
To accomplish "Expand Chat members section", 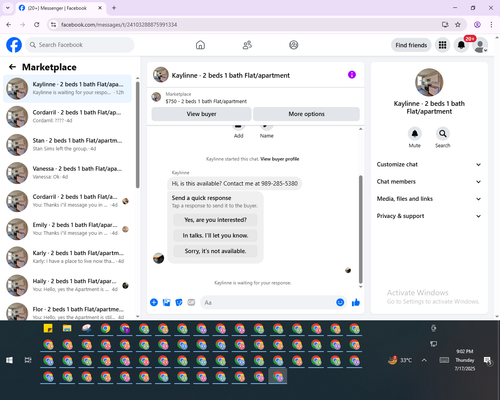I will (429, 182).
